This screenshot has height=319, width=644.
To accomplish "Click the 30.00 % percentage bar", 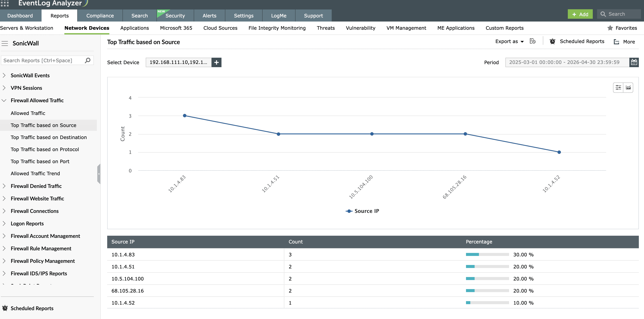I will pyautogui.click(x=487, y=254).
